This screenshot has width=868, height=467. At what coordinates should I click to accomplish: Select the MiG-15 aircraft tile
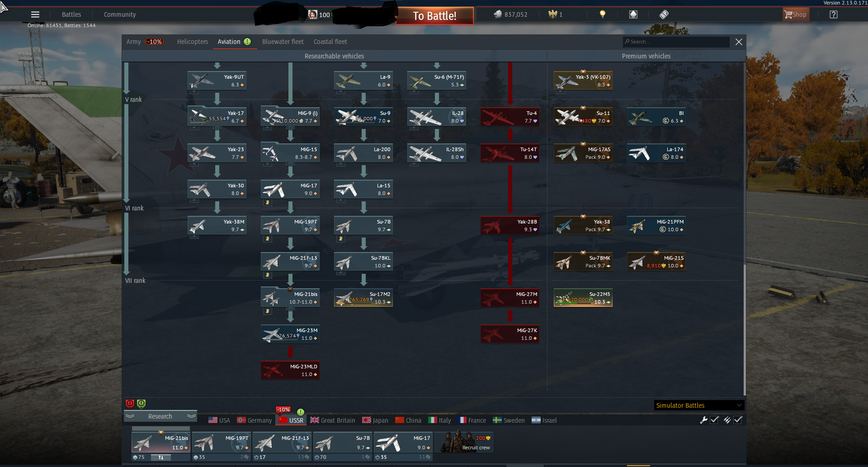[290, 153]
